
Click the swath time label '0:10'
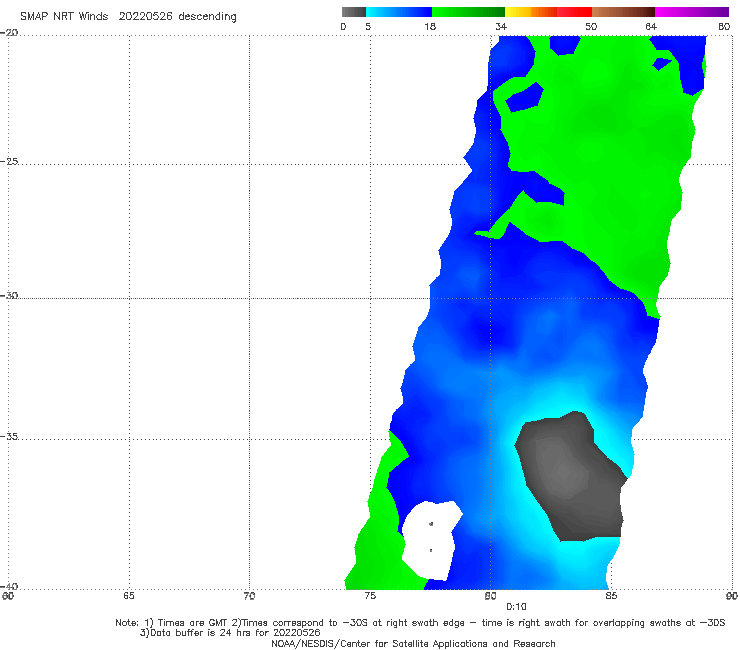click(x=516, y=607)
